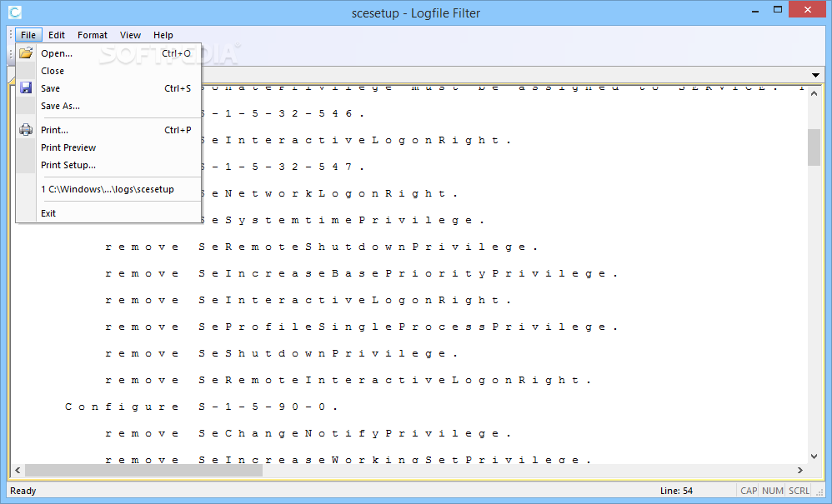Click the 'Ready' status bar text
Screen dimensions: 832x504
[x=23, y=491]
